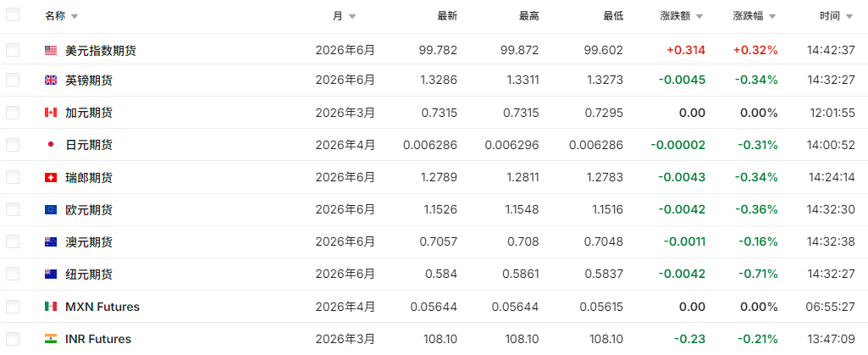The image size is (868, 355).
Task: Sort by the 时间 column arrow
Action: tap(849, 17)
